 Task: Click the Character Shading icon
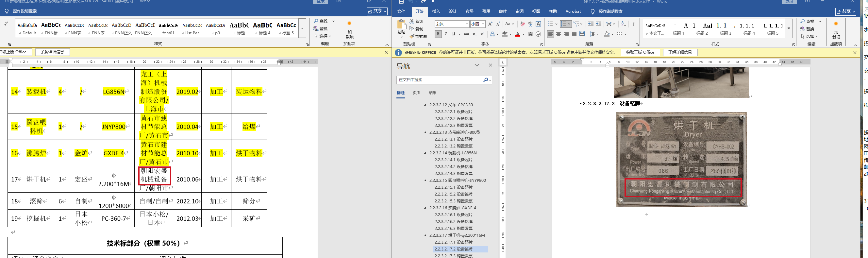click(530, 34)
